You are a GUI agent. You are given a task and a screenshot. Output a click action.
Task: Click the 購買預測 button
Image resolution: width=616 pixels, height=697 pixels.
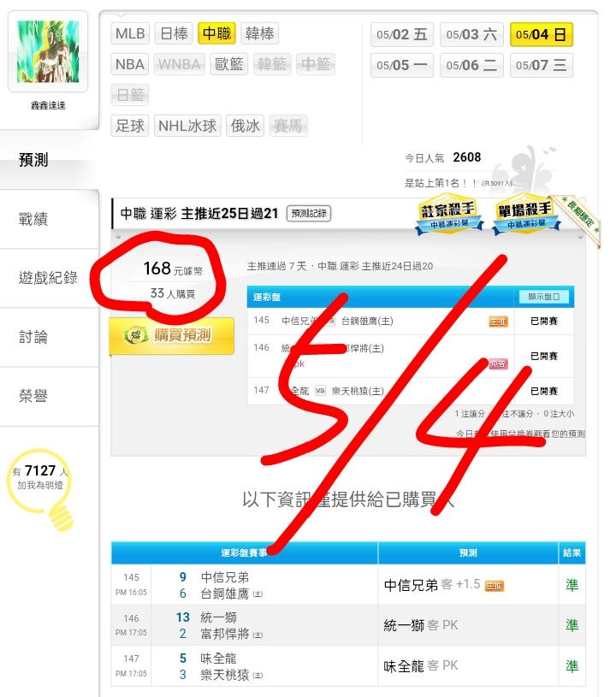172,335
